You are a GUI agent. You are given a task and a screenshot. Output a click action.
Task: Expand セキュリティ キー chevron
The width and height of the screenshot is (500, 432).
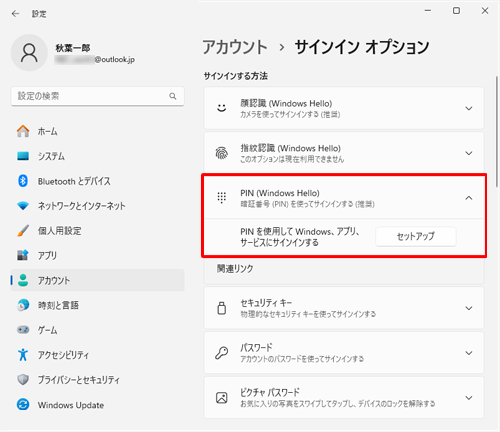[x=469, y=308]
